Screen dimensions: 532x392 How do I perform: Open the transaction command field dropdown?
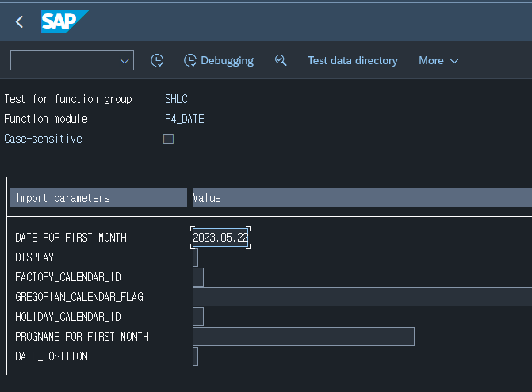click(124, 61)
